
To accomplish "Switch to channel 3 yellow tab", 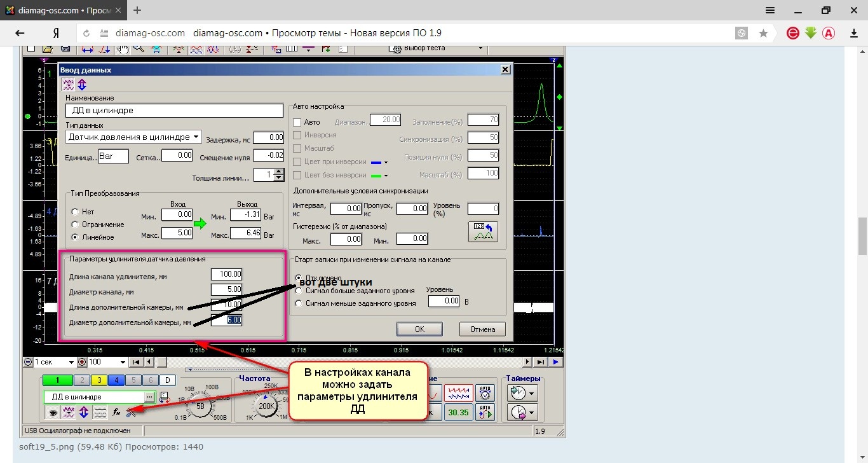I will pos(98,380).
